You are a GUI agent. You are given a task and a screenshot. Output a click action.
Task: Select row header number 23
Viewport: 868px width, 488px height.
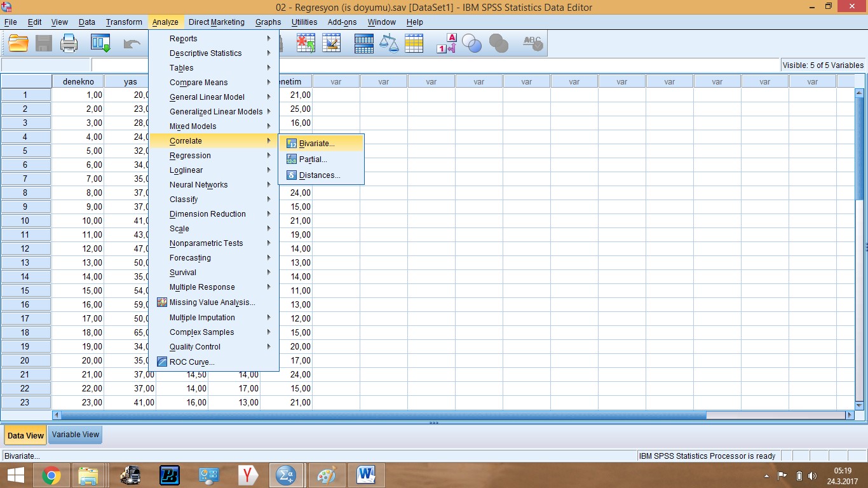(25, 402)
